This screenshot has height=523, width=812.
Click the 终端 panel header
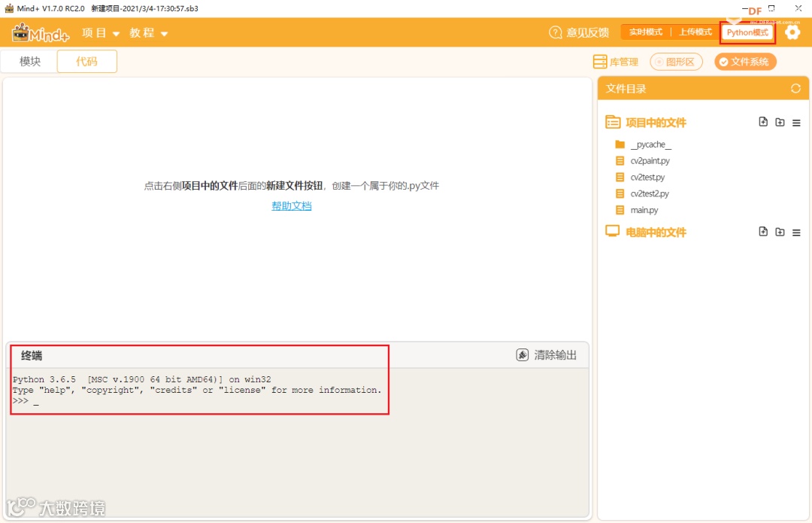(x=32, y=356)
